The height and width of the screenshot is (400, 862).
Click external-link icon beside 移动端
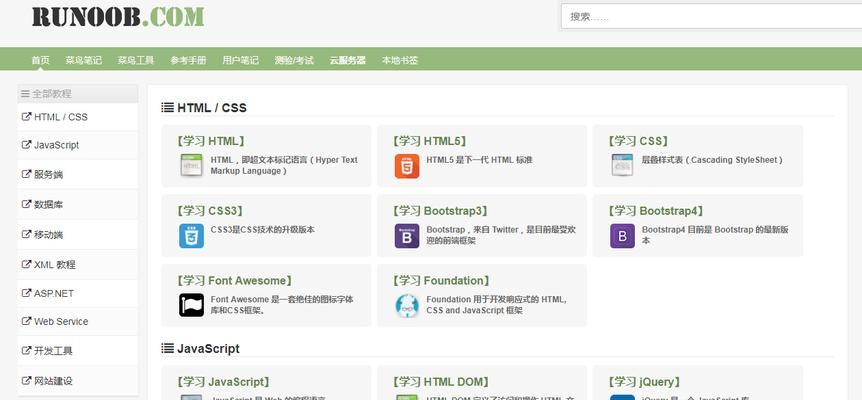[26, 234]
